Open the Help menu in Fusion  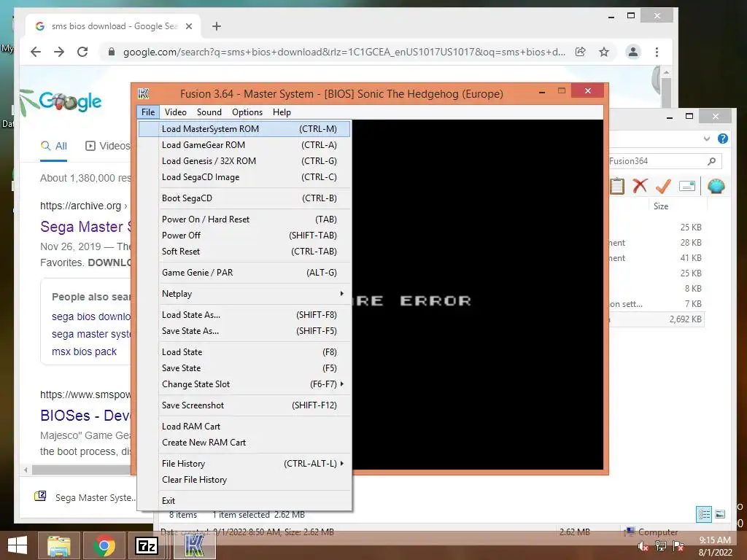pos(282,112)
